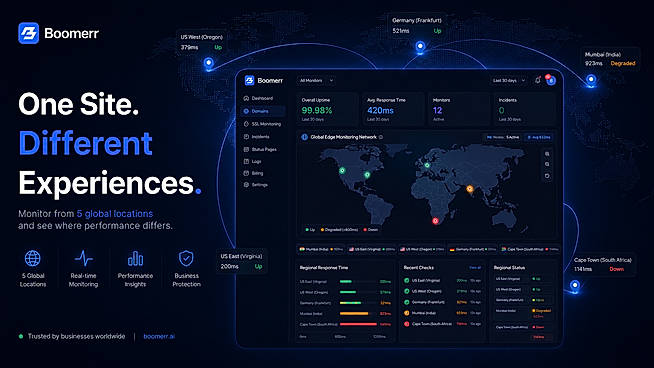654x368 pixels.
Task: Click the Mumbai orange marker on dashboard map
Action: click(470, 189)
